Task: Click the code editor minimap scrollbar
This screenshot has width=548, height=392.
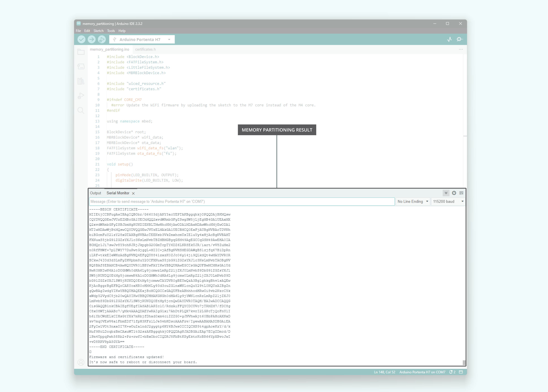Action: click(465, 121)
